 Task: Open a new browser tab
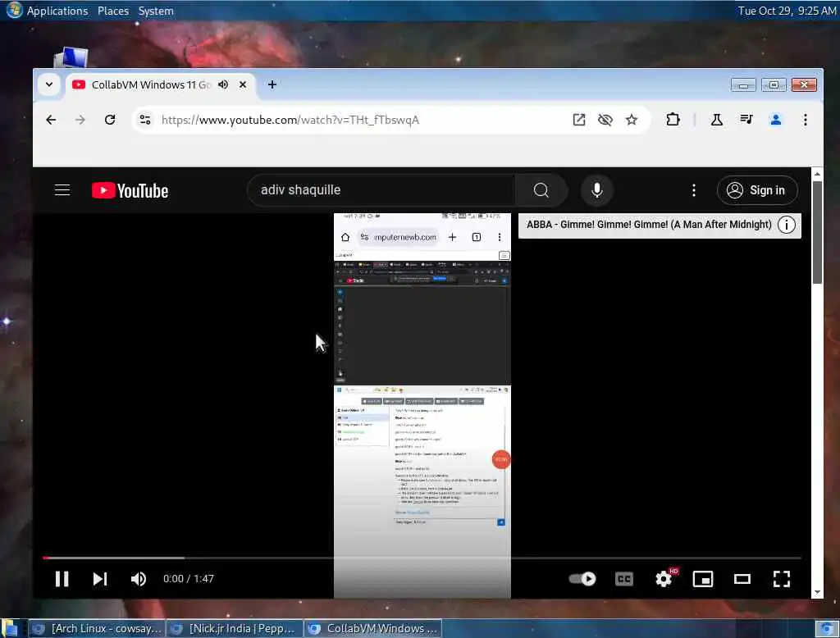[272, 84]
